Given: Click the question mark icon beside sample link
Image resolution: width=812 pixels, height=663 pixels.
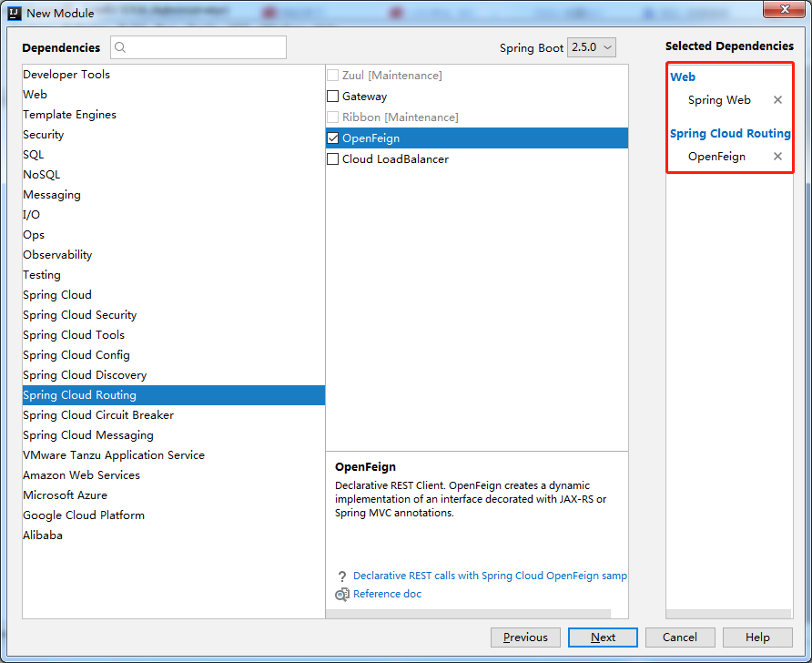Looking at the screenshot, I should coord(341,576).
